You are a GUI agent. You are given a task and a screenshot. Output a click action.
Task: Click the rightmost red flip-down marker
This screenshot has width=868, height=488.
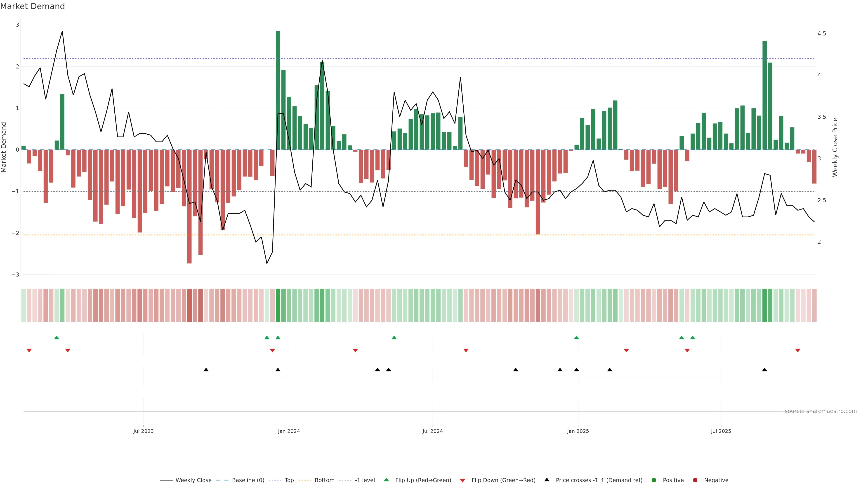tap(797, 351)
